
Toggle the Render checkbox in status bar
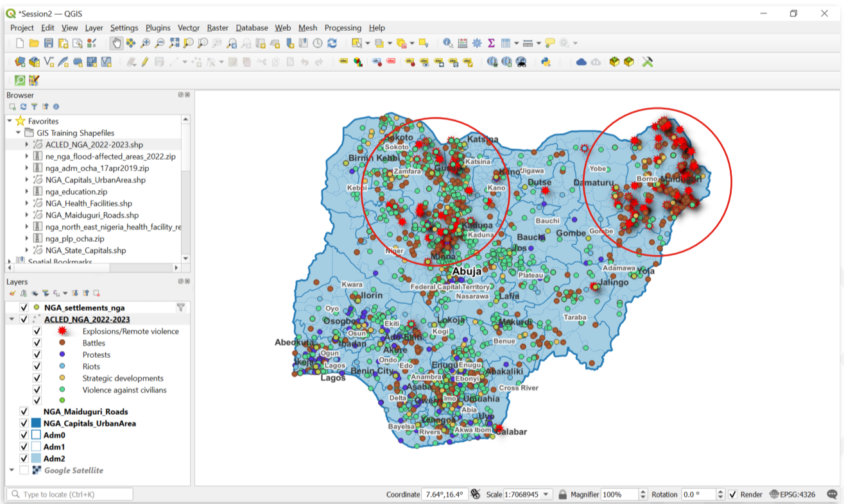(733, 494)
